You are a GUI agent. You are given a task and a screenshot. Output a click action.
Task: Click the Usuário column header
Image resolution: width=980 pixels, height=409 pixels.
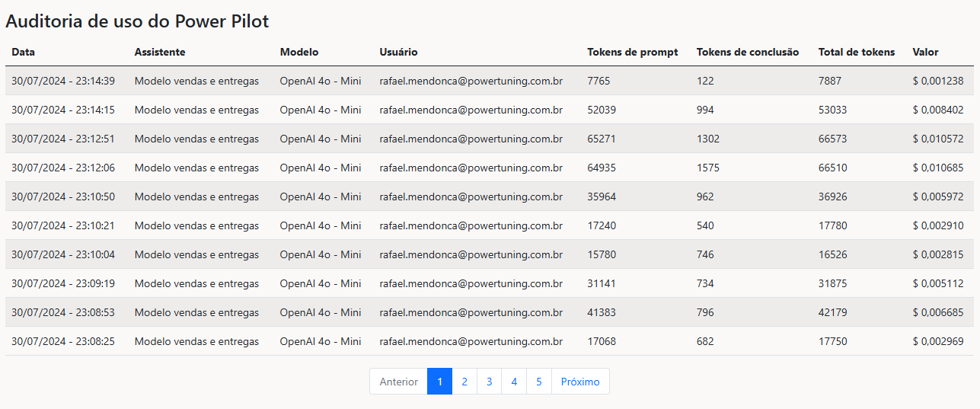click(x=398, y=53)
